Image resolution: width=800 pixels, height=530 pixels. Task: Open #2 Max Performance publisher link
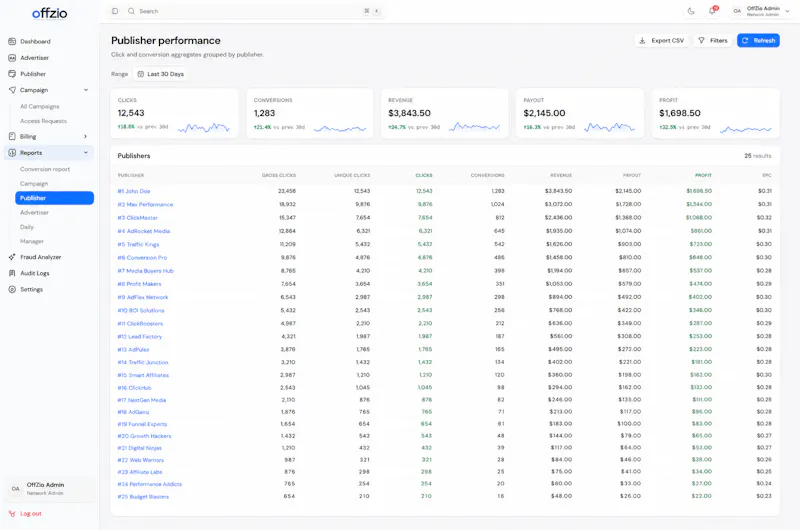click(145, 205)
